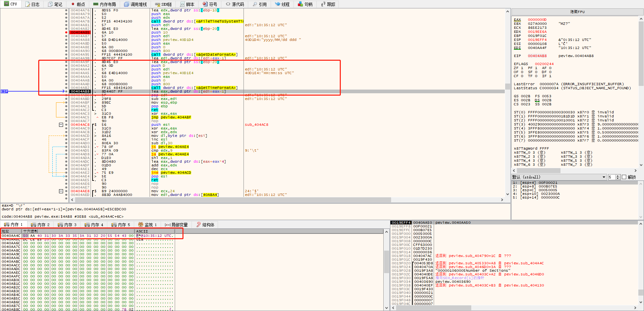The image size is (644, 311).
Task: Click the 符号 symbols tab icon
Action: tap(205, 4)
